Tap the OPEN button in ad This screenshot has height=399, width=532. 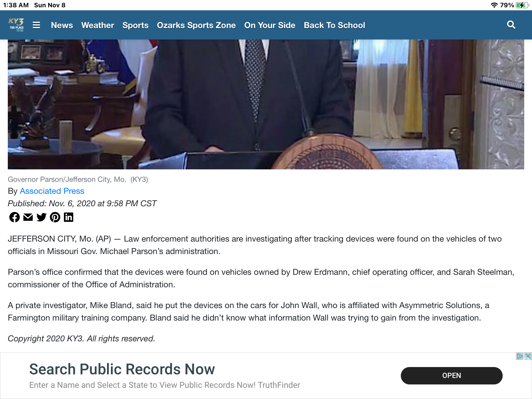tap(451, 375)
